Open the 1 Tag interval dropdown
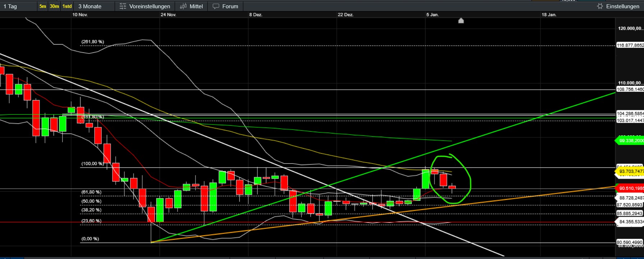The width and height of the screenshot is (644, 259). coord(10,6)
